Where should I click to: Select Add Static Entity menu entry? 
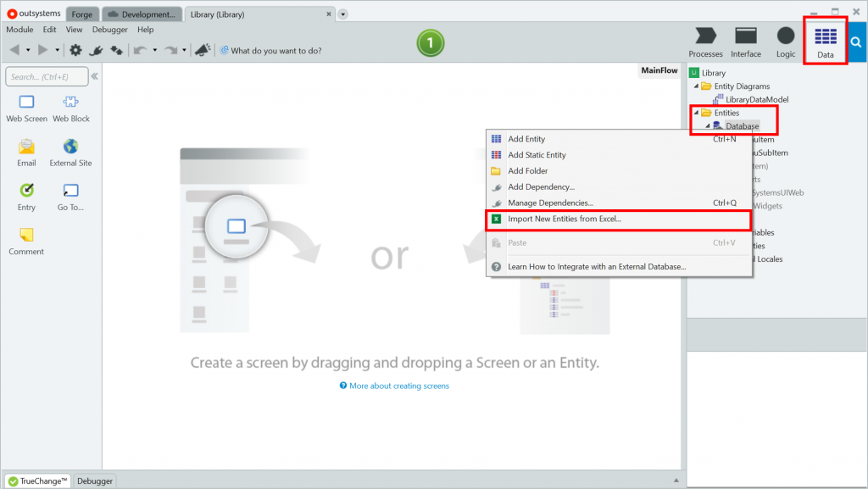[537, 155]
